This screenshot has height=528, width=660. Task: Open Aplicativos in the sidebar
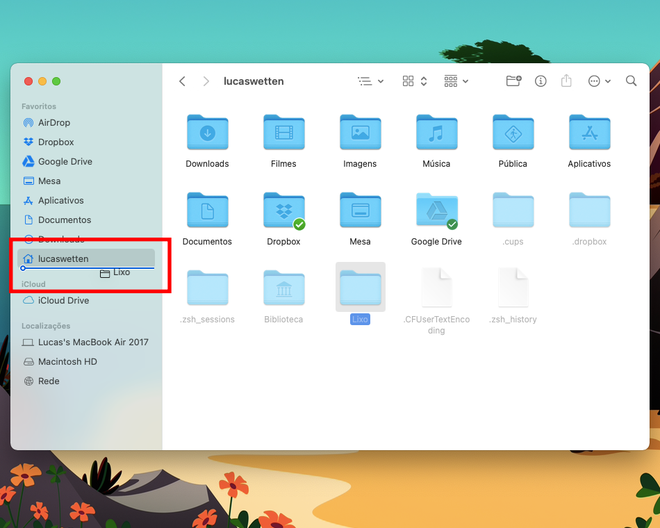click(x=86, y=200)
